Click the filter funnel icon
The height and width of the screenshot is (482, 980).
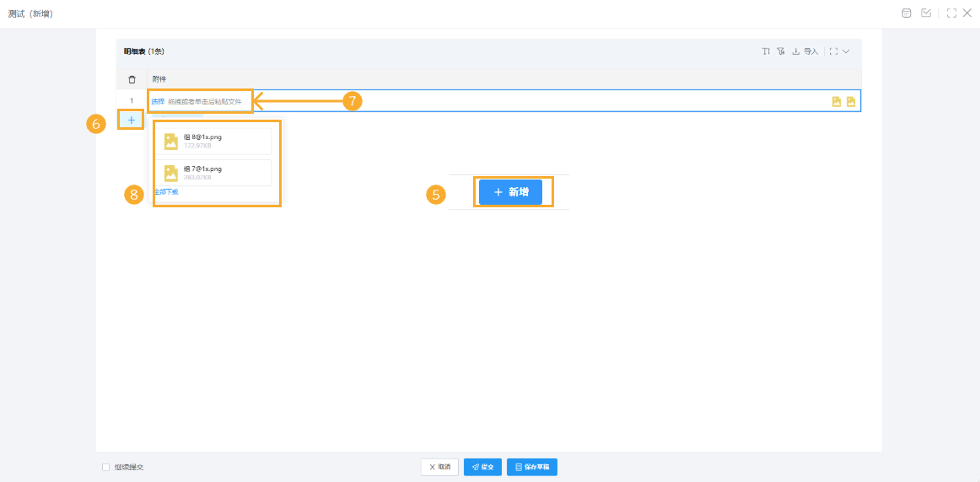781,51
